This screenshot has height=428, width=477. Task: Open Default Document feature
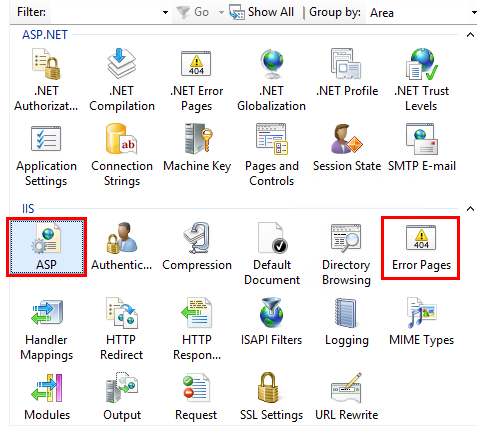tap(272, 254)
